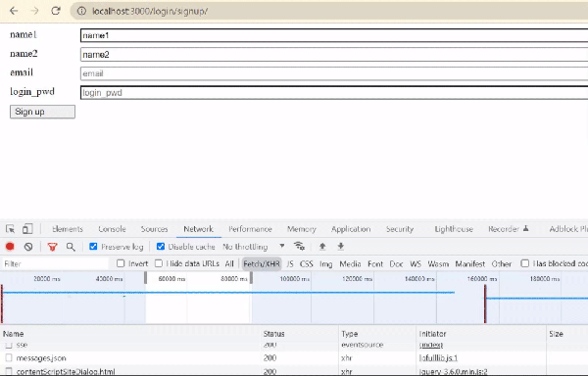Screen dimensions: 588x376
Task: Clear the network log
Action: click(28, 247)
